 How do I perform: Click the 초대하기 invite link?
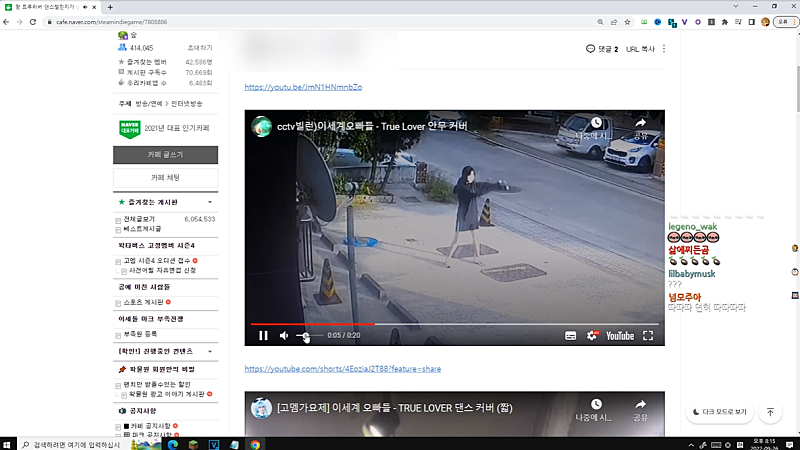click(x=199, y=48)
